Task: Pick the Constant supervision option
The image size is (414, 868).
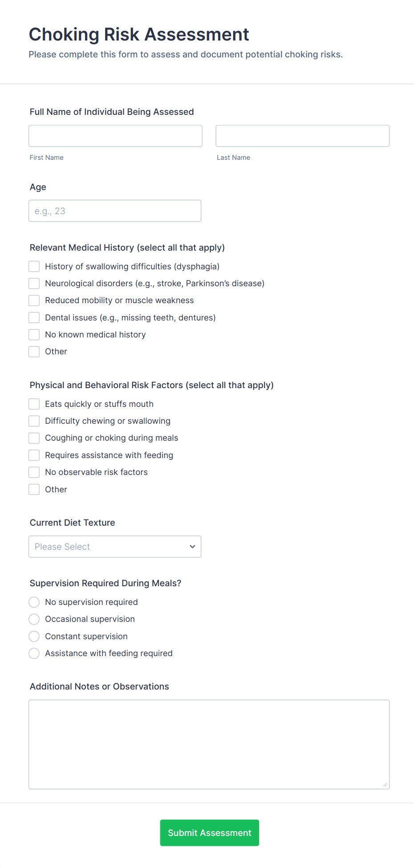Action: click(34, 637)
